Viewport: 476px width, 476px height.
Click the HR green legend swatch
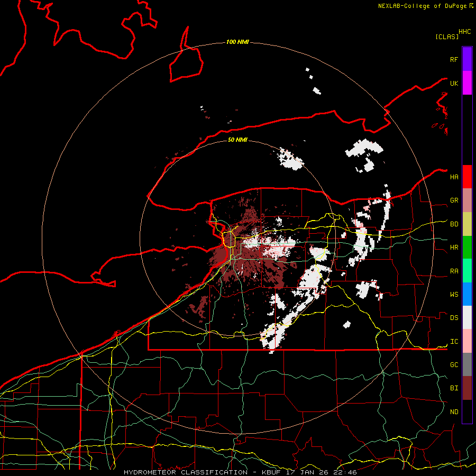[x=467, y=248]
